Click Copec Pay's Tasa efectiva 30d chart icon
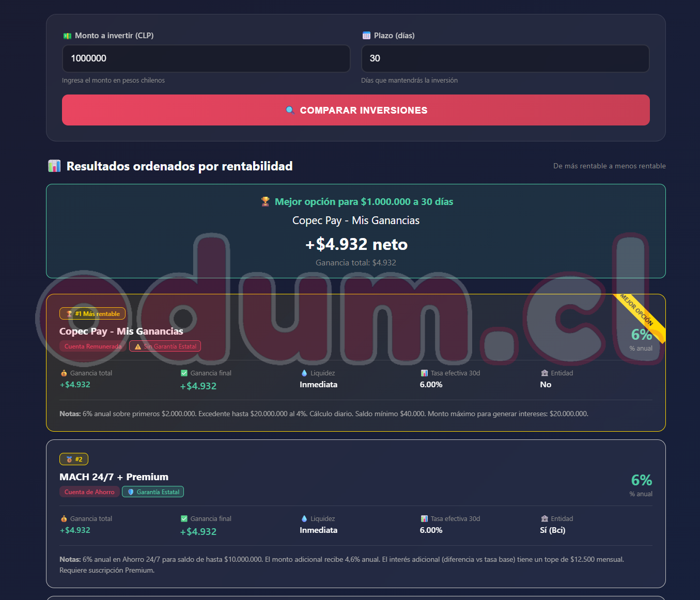700x600 pixels. [x=424, y=373]
